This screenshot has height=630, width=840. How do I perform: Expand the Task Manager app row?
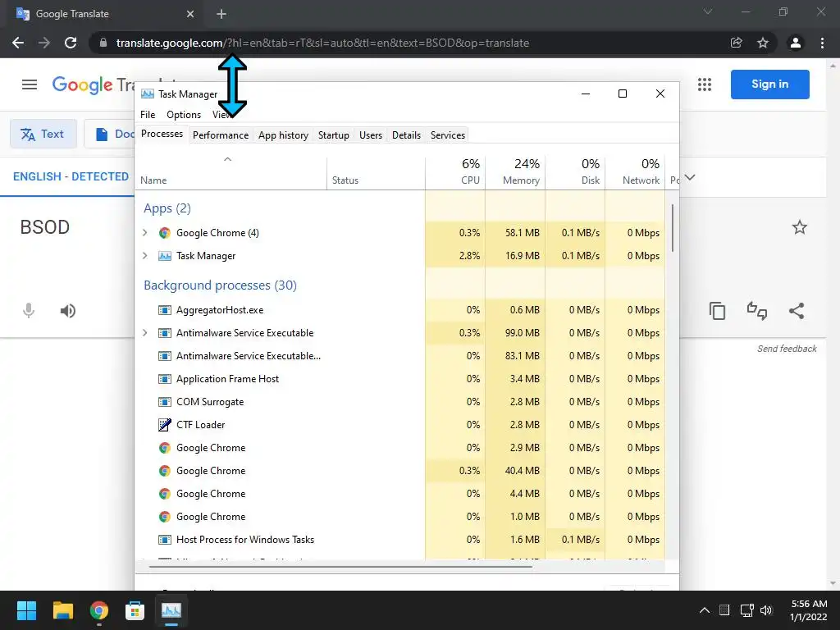(x=144, y=256)
